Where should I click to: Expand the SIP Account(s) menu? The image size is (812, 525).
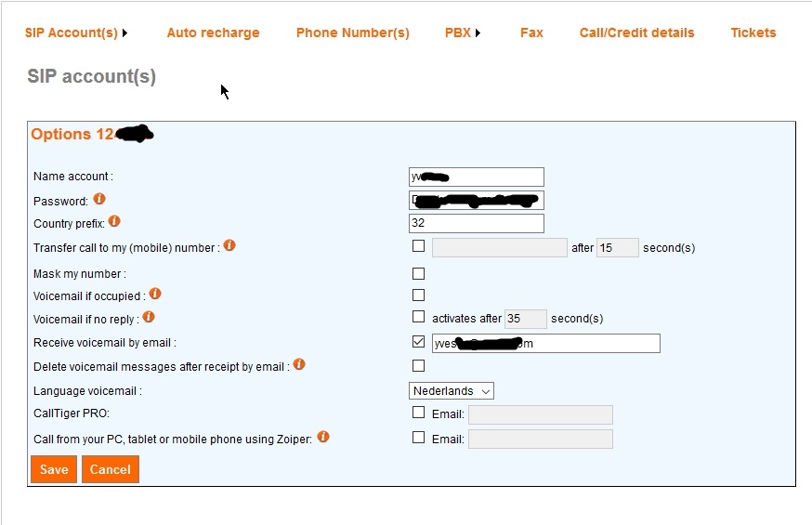(x=76, y=33)
